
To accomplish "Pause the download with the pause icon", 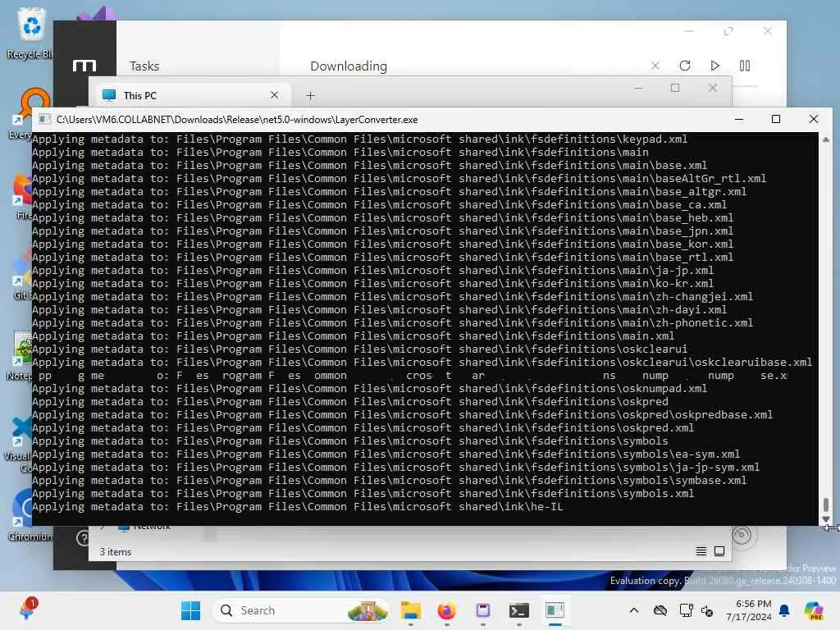I will pyautogui.click(x=745, y=66).
